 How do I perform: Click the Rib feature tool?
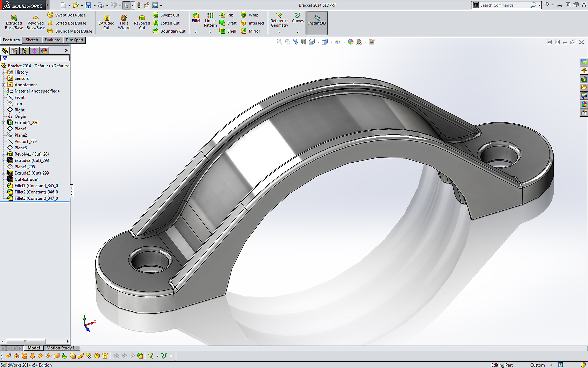(x=226, y=15)
